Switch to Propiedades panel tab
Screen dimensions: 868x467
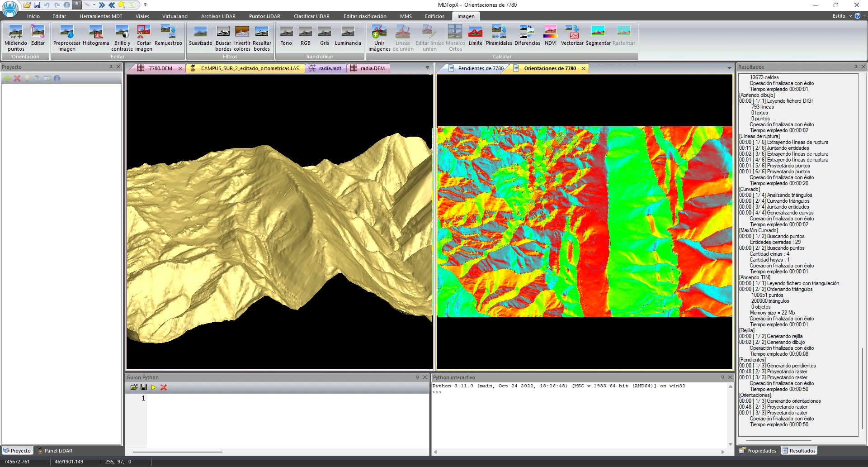tap(758, 451)
